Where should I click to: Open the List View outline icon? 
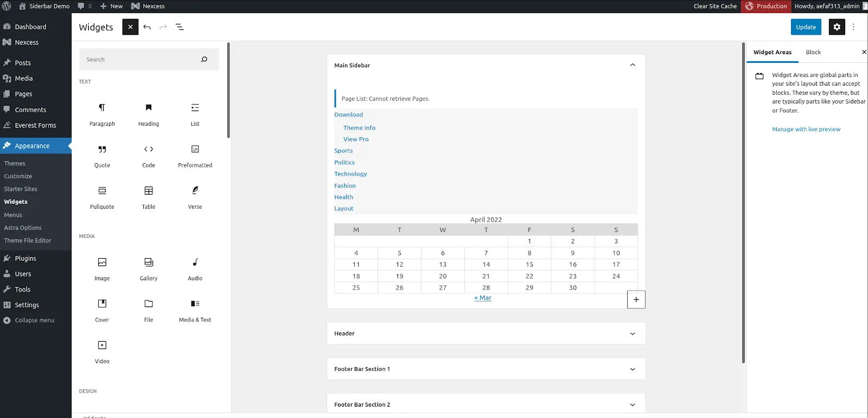point(180,27)
